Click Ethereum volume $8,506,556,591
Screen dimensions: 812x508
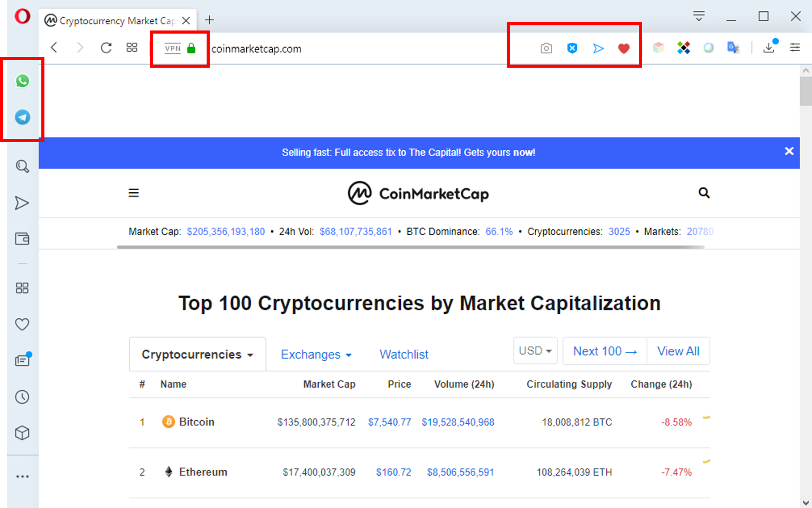(x=461, y=472)
